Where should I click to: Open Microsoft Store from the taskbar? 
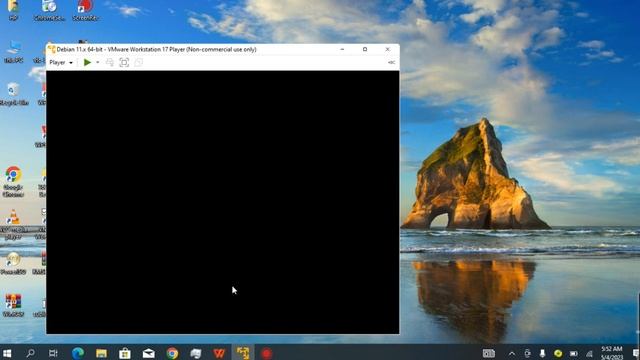(x=125, y=353)
